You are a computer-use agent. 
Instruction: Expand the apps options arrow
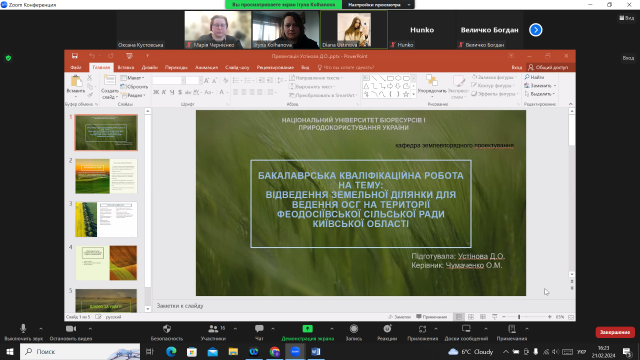pos(436,328)
